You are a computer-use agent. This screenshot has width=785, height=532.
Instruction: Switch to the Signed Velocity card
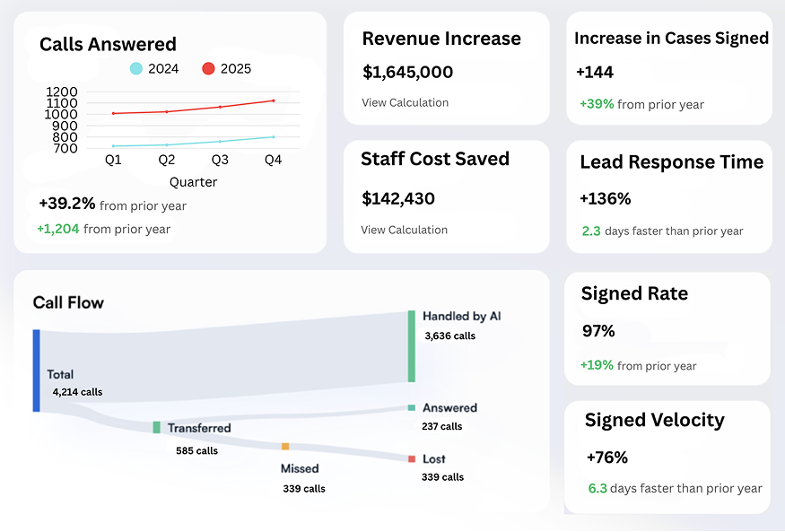667,457
